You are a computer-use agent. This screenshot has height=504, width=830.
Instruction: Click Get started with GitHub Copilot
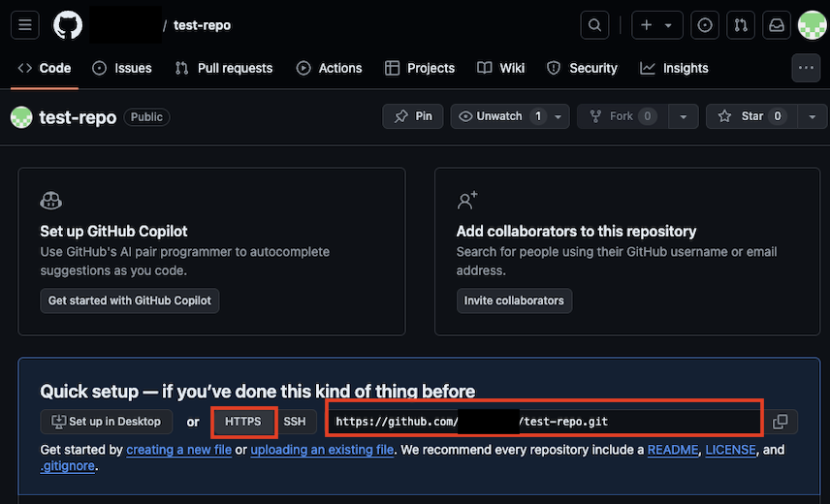[x=130, y=300]
